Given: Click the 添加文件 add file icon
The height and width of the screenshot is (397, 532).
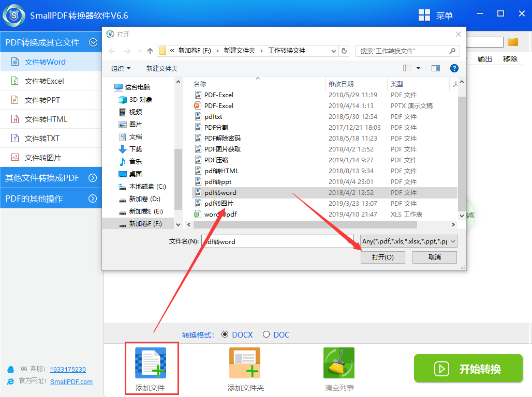Looking at the screenshot, I should pos(151,363).
